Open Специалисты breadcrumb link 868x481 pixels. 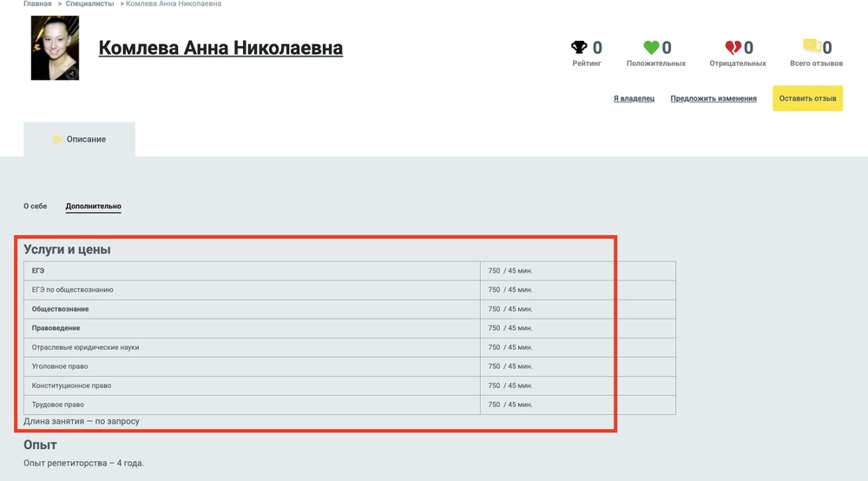tap(90, 4)
